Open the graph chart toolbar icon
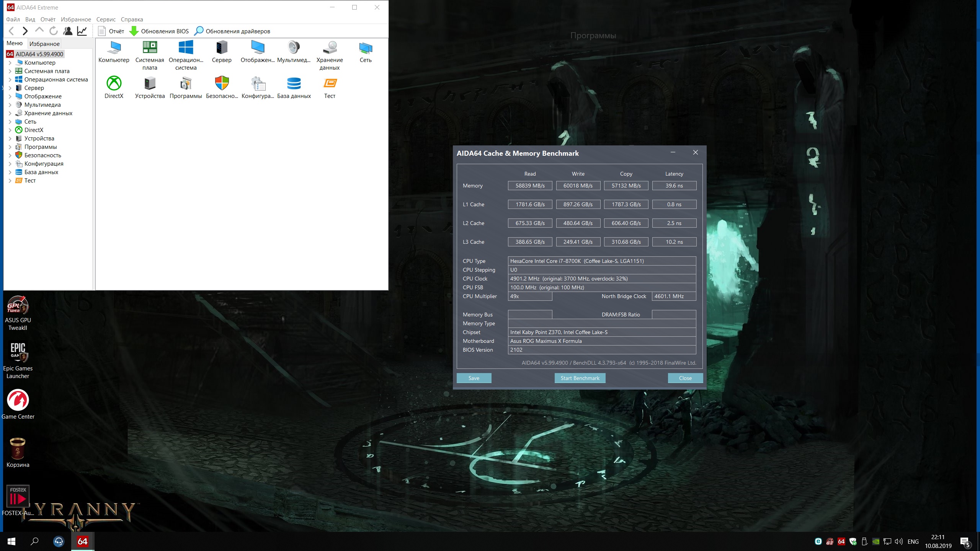 point(82,31)
